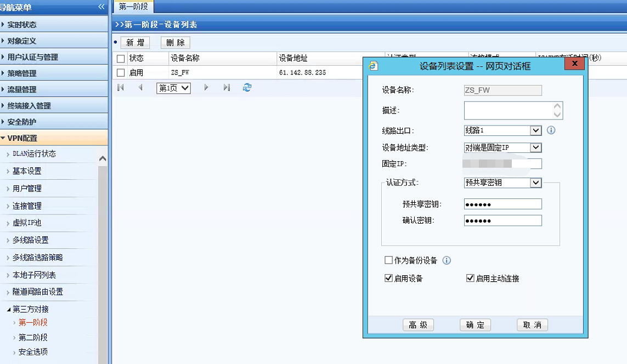The width and height of the screenshot is (627, 364).
Task: Enable 作为备份设备 checkbox
Action: [388, 260]
